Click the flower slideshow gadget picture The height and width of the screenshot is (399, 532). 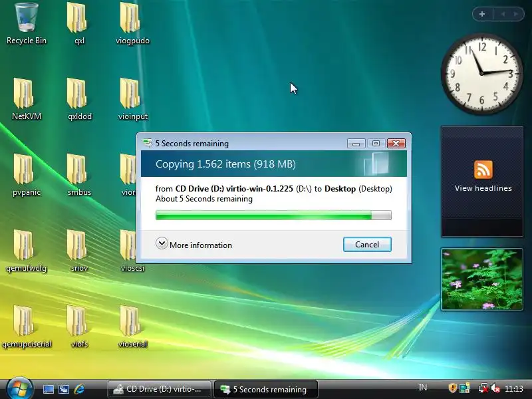click(481, 279)
